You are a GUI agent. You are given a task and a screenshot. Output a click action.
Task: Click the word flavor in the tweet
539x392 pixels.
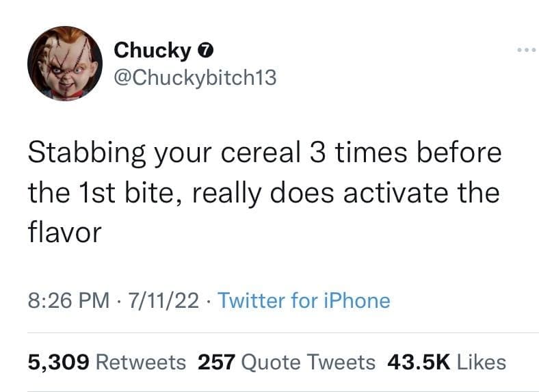click(64, 233)
